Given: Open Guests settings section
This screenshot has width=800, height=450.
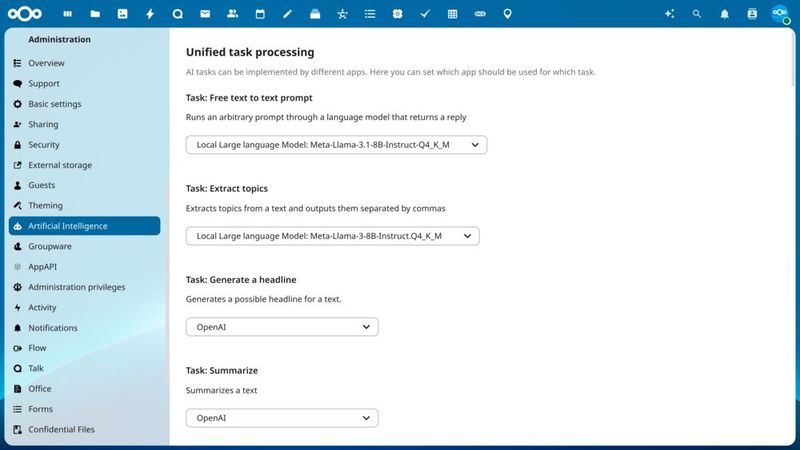Looking at the screenshot, I should 84,185.
